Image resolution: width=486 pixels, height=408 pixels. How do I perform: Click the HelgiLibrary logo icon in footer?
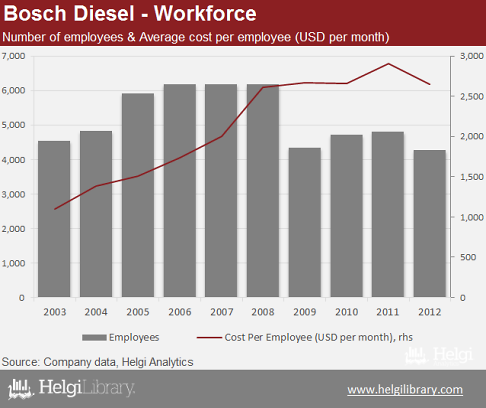[x=21, y=389]
